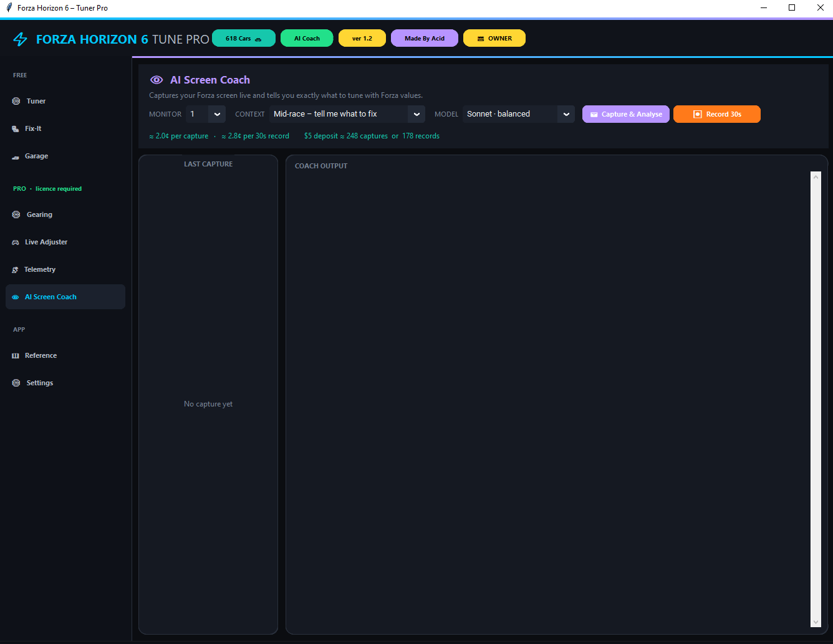The width and height of the screenshot is (833, 644).
Task: Click '$5 deposit ≈ 248 captures' text
Action: pos(346,136)
